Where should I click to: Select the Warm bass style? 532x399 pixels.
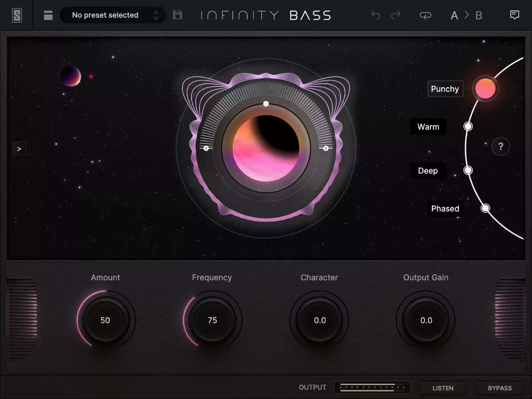[428, 127]
